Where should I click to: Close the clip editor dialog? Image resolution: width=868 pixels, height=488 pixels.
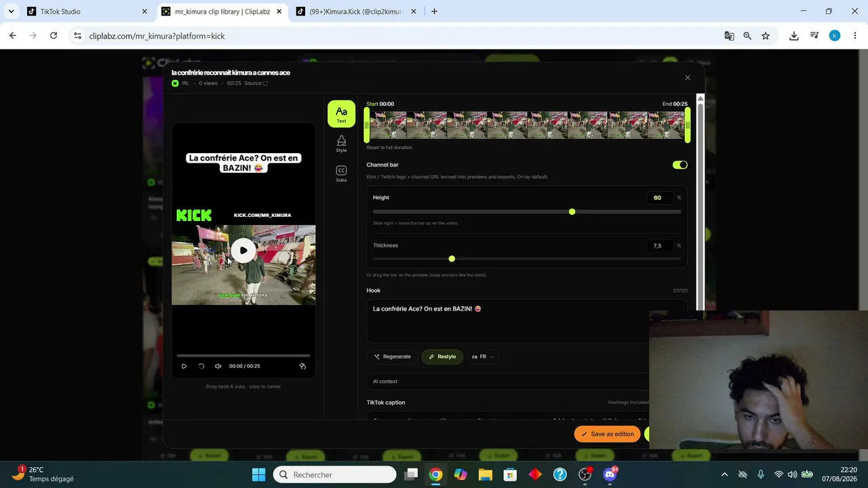(688, 77)
